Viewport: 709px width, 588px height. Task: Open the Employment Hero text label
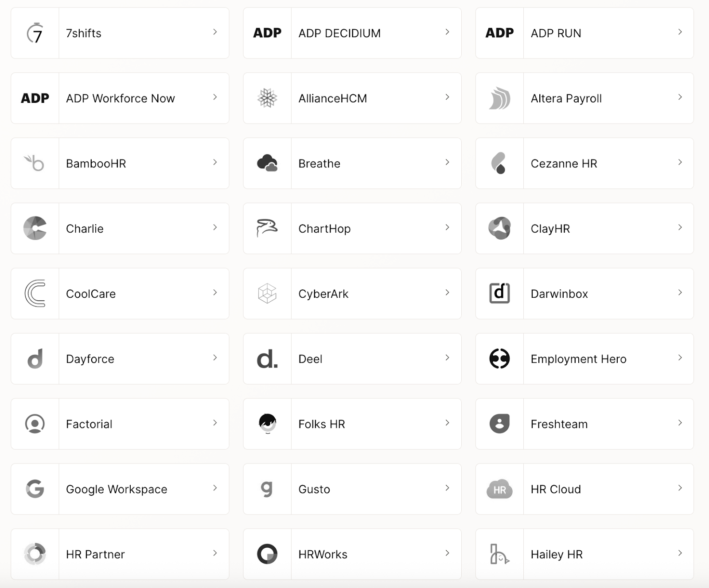(x=579, y=359)
